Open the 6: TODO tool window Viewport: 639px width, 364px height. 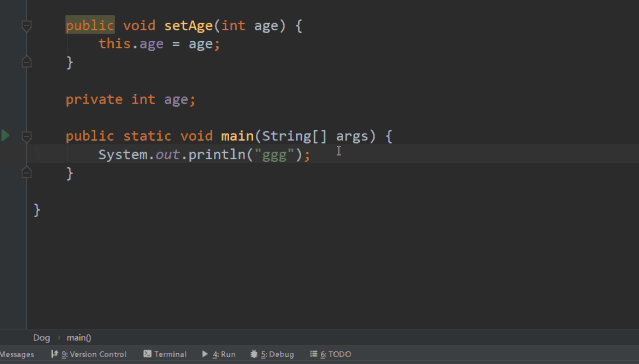331,354
